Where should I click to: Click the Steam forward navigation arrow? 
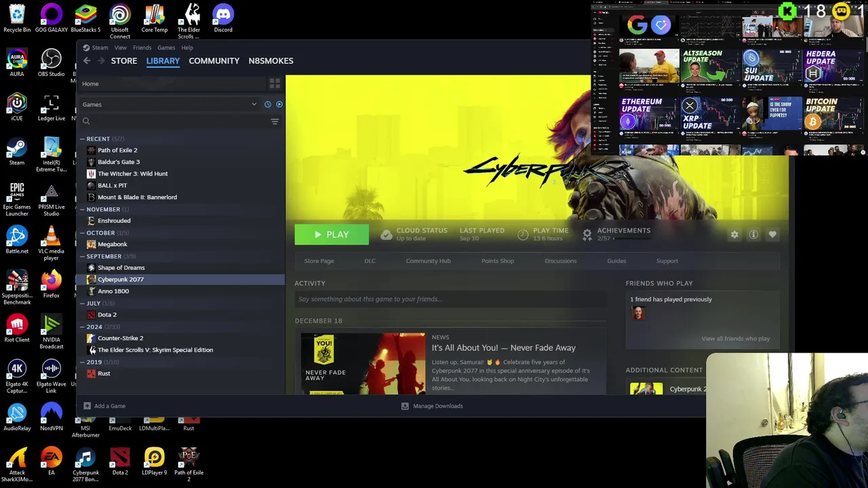101,61
